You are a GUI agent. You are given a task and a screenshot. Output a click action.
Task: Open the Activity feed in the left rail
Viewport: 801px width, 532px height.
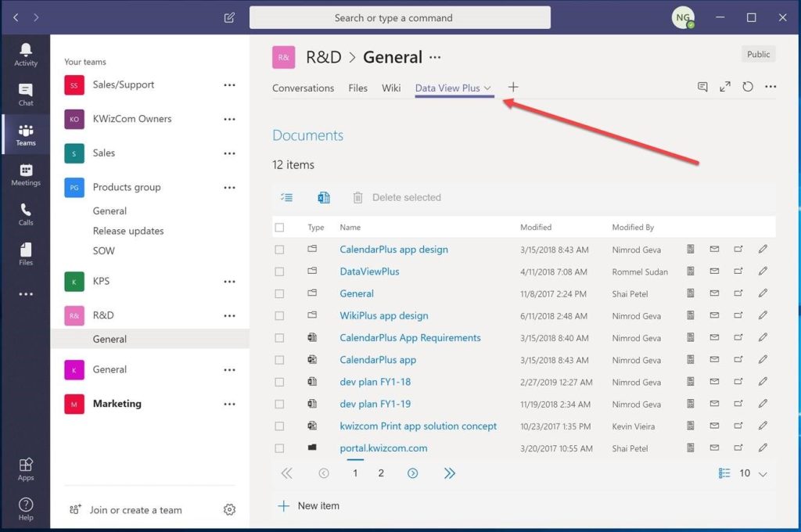(x=26, y=53)
